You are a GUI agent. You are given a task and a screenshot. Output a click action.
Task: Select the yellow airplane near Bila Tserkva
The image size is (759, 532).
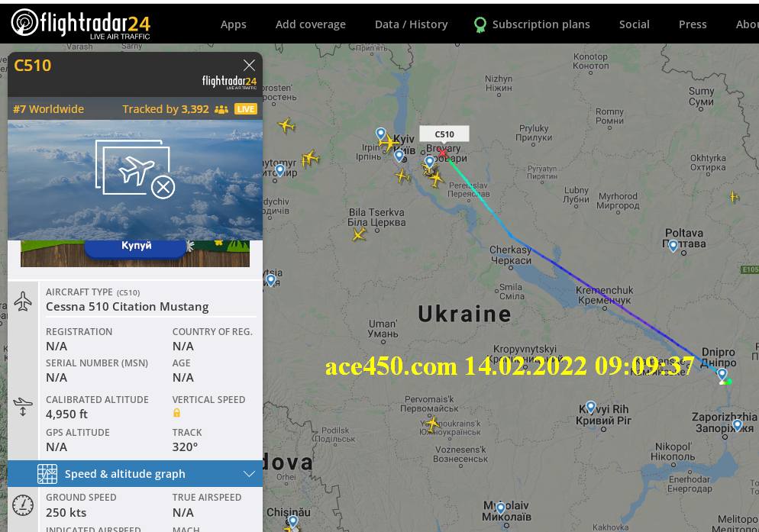click(359, 235)
